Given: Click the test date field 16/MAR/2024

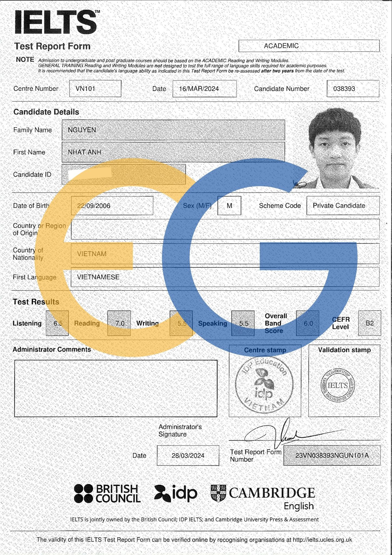Looking at the screenshot, I should (x=204, y=89).
